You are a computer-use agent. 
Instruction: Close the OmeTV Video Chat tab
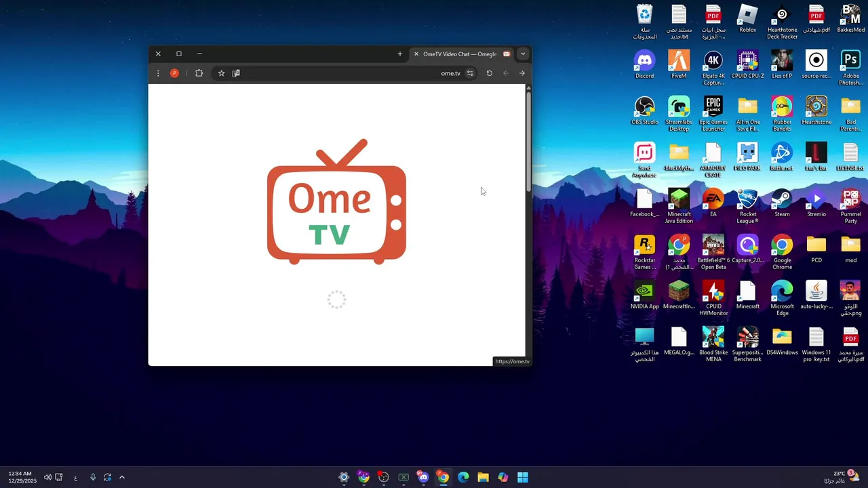(x=416, y=54)
